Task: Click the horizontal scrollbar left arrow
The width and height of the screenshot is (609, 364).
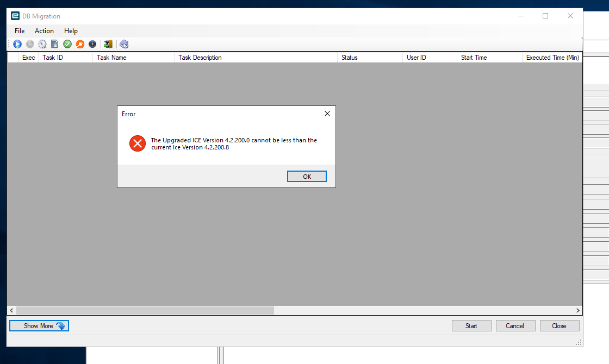Action: coord(11,310)
